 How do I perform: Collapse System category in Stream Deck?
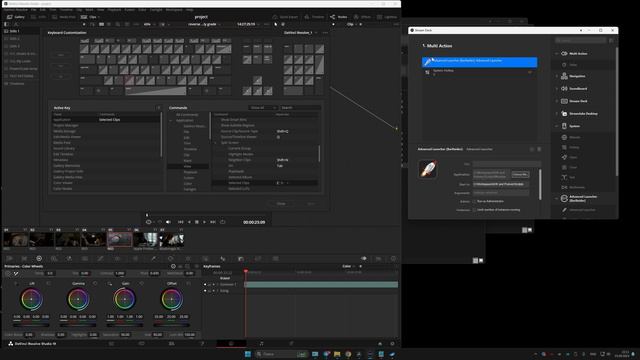click(557, 126)
